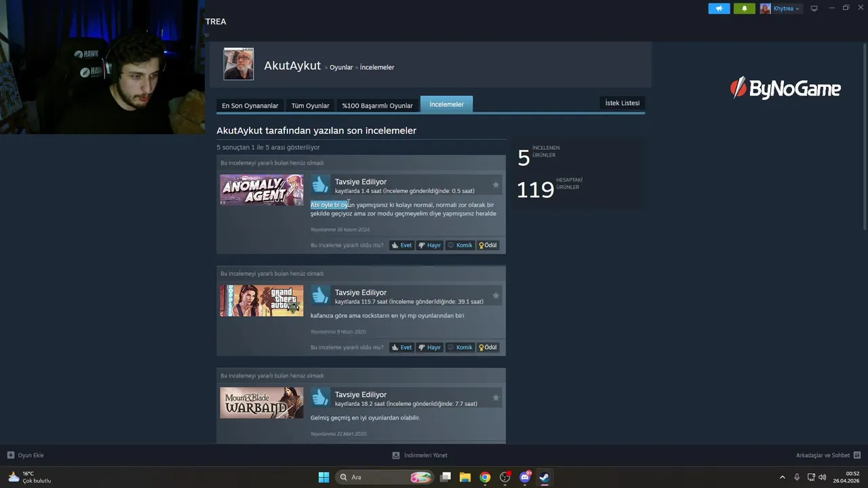Give Ödül to the GTA V review

point(488,347)
